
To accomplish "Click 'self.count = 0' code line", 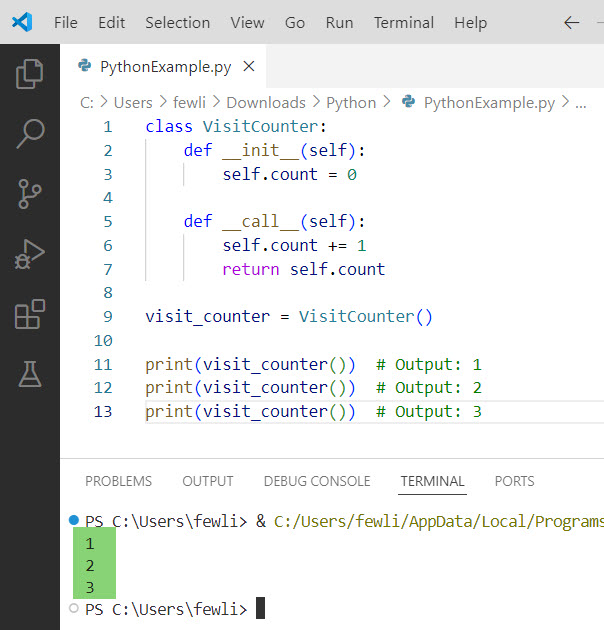I will coord(290,174).
